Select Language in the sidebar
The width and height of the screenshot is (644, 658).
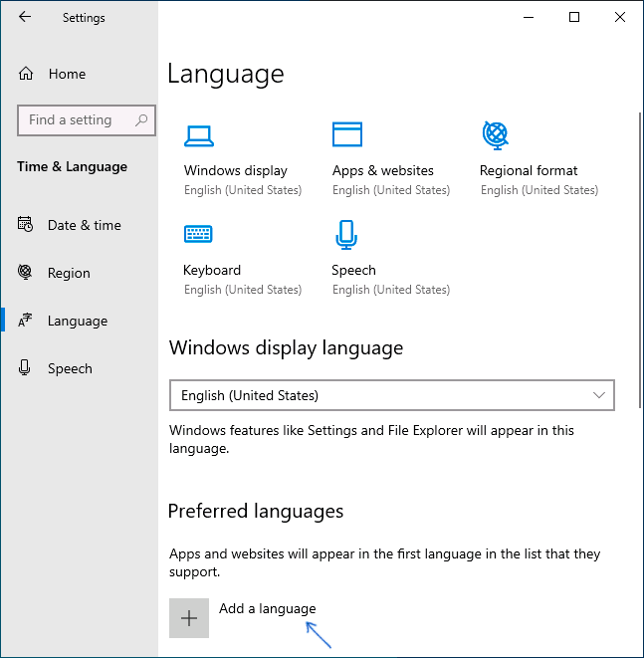80,321
